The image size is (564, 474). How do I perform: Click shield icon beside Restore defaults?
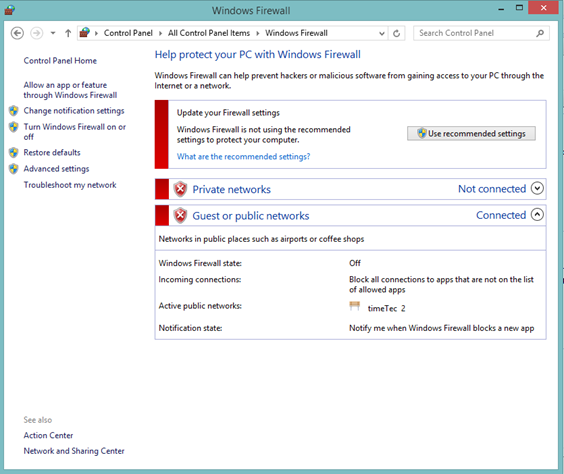[x=14, y=152]
